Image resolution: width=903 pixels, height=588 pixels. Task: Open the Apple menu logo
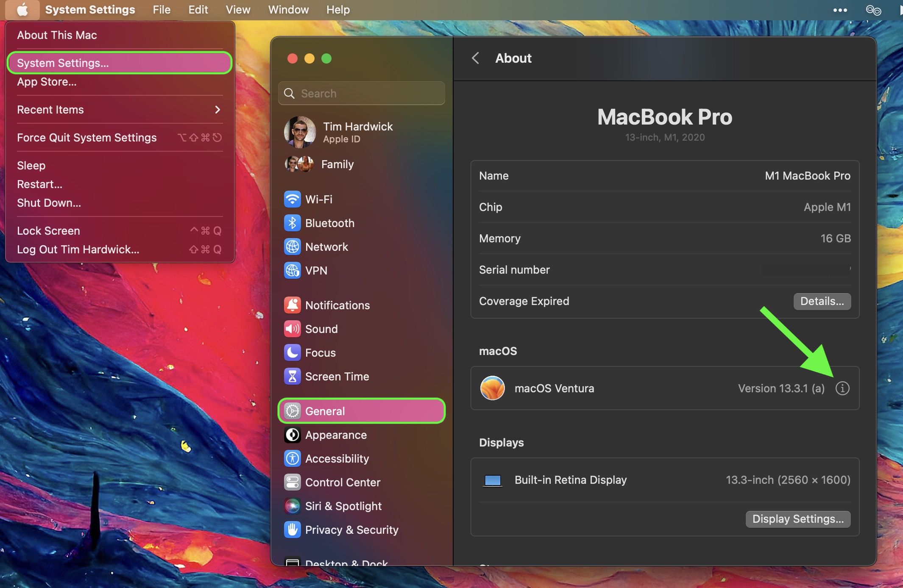[22, 10]
